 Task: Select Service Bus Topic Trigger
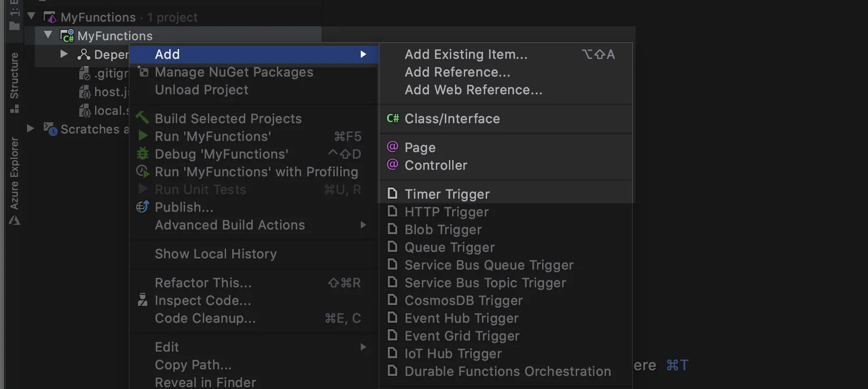point(506,283)
